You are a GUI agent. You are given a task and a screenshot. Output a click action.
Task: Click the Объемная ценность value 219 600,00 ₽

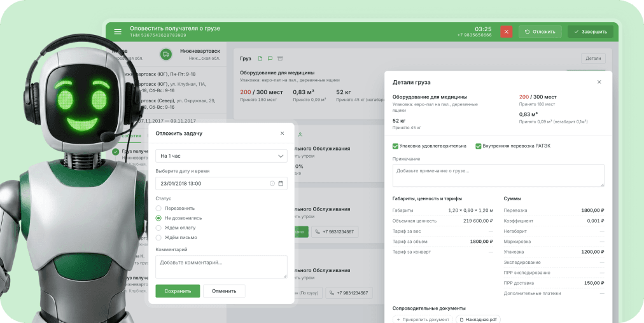click(478, 221)
